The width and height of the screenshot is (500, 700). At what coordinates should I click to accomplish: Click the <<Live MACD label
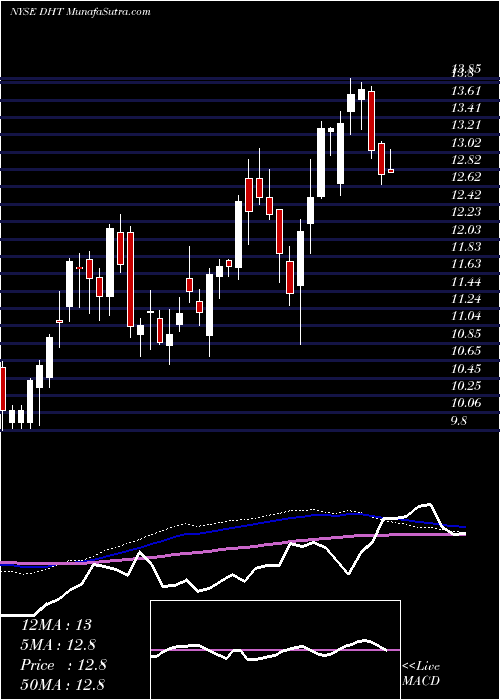click(x=421, y=674)
